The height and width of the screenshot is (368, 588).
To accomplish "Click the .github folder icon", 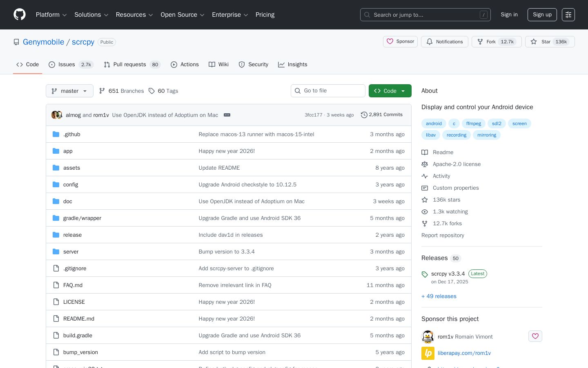I will coord(56,134).
